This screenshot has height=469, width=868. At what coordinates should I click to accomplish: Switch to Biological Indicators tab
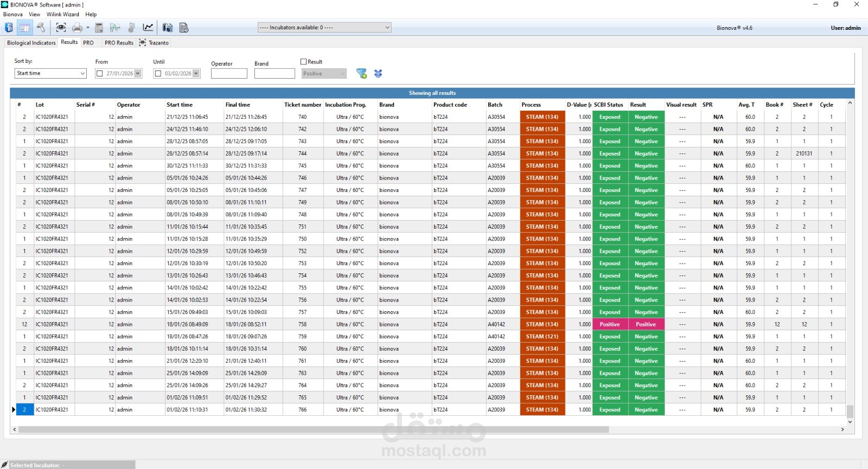tap(31, 43)
